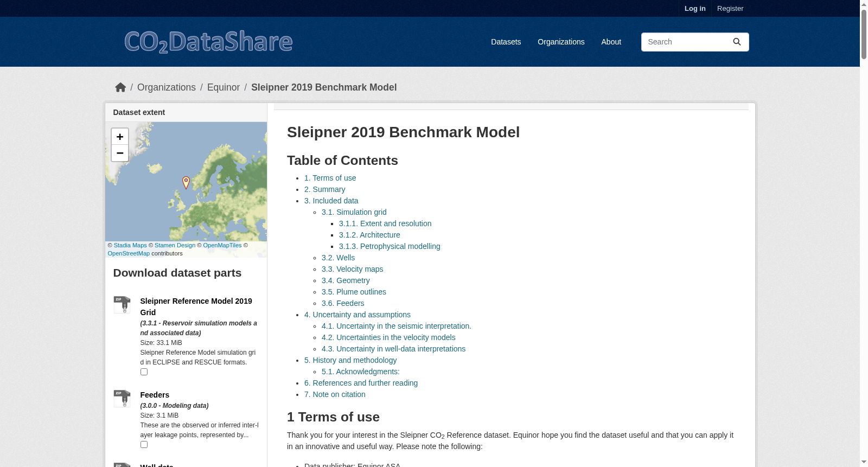
Task: Jump to 3.2. Wells
Action: [x=338, y=258]
